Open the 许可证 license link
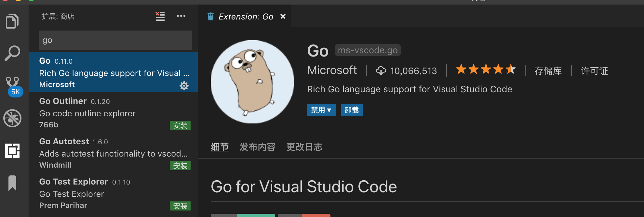644x217 pixels. (595, 71)
